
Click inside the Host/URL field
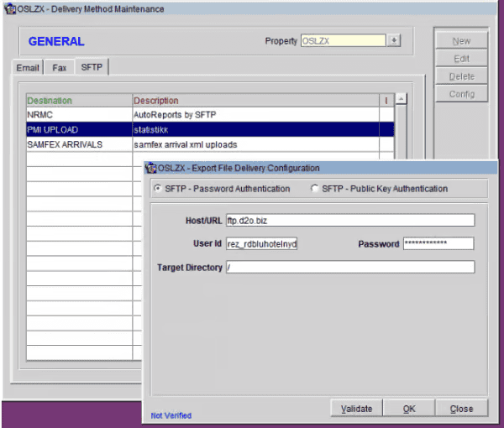(x=350, y=221)
